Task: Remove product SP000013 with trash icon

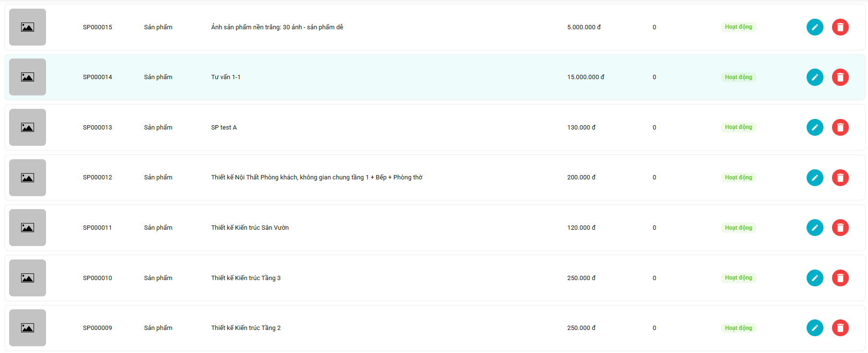Action: click(840, 128)
